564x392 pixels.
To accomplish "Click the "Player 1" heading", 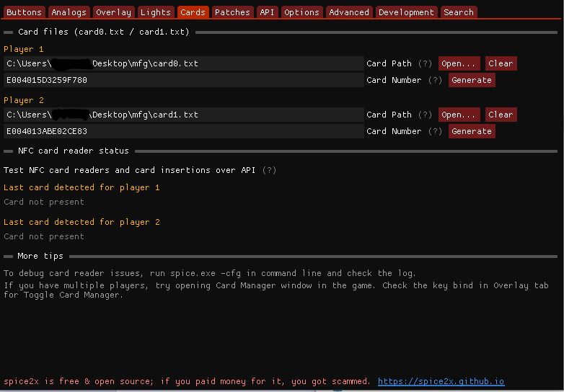I will click(24, 49).
